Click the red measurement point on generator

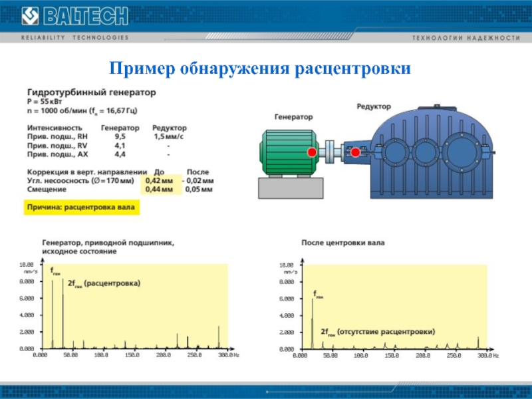312,152
